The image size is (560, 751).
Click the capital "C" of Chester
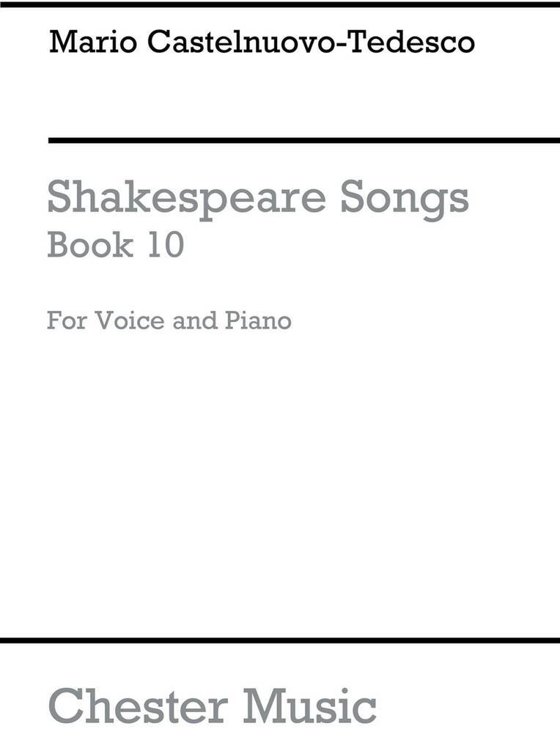point(65,705)
